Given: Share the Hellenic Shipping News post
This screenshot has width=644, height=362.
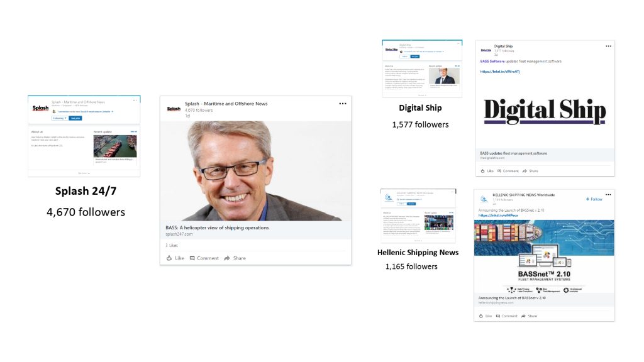Looking at the screenshot, I should (x=530, y=316).
